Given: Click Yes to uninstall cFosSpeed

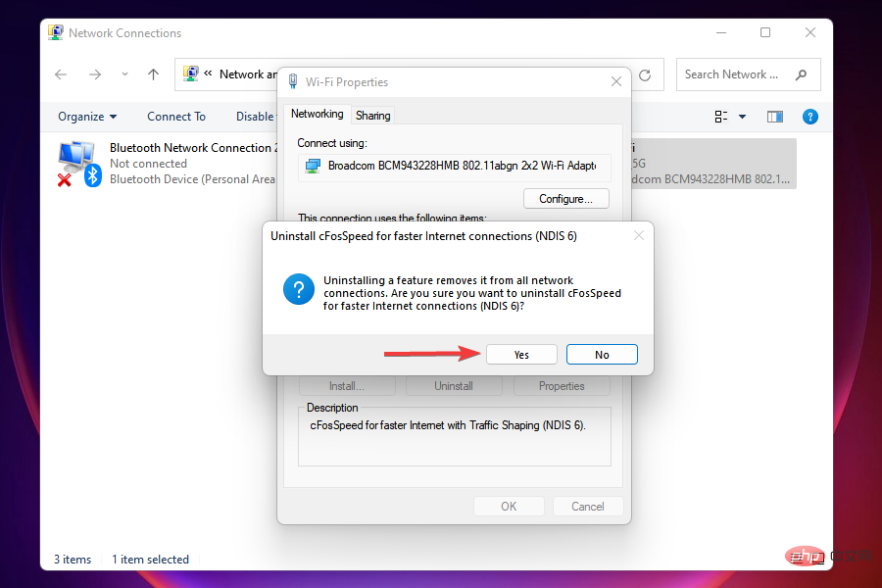Looking at the screenshot, I should tap(521, 354).
